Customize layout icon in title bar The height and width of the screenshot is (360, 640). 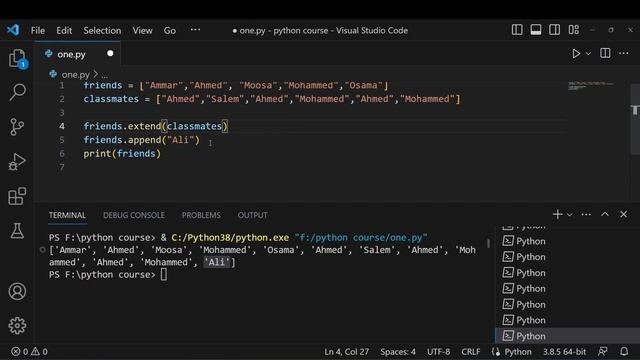[573, 30]
